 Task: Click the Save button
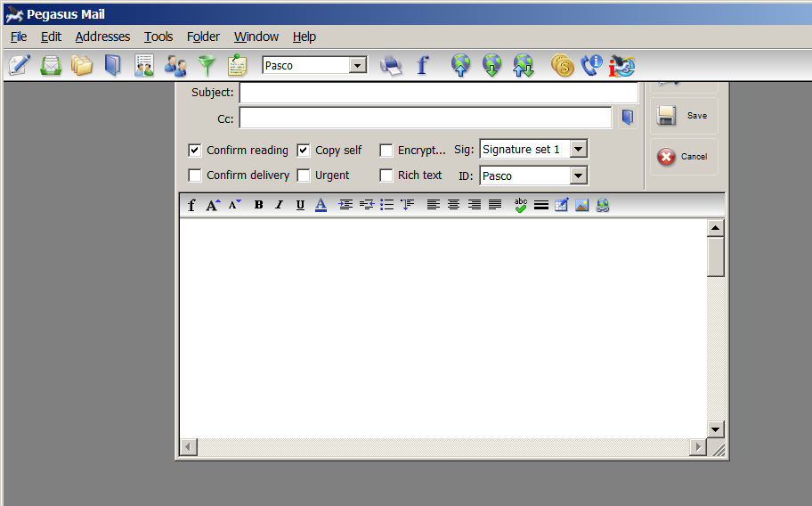point(683,116)
